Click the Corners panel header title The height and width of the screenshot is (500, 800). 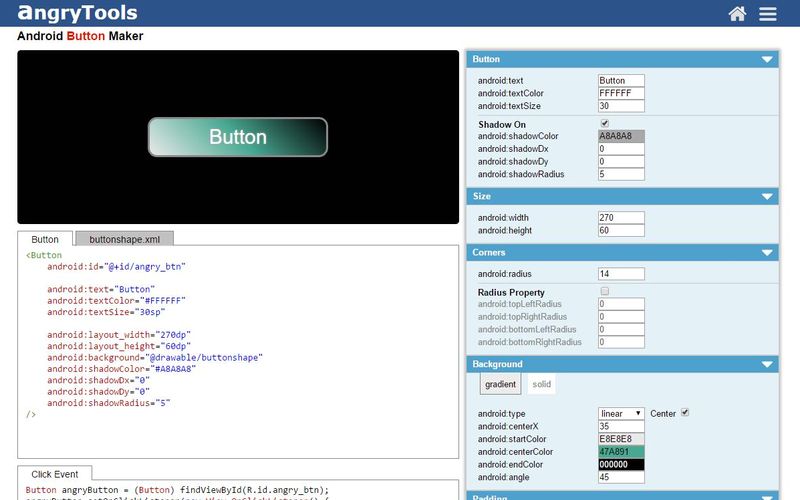(x=488, y=253)
